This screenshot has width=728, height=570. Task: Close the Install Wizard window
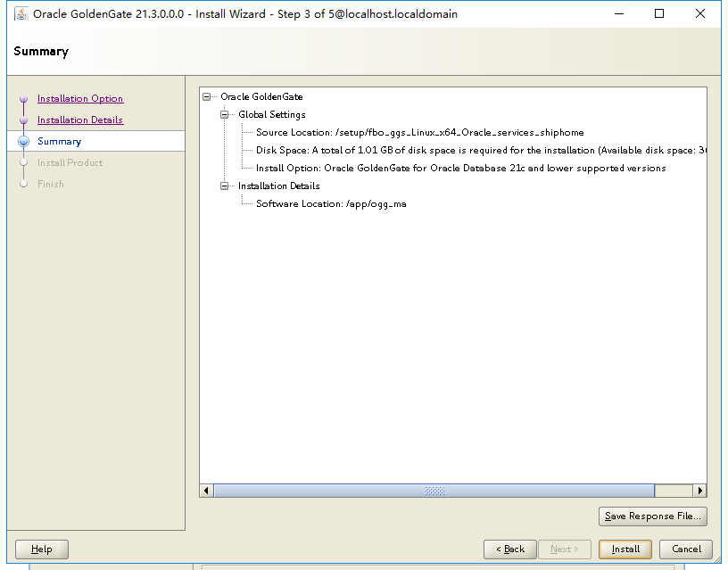(700, 14)
